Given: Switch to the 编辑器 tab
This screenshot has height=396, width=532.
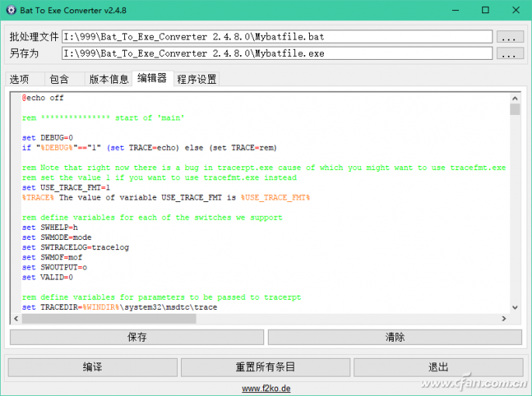Looking at the screenshot, I should click(152, 78).
